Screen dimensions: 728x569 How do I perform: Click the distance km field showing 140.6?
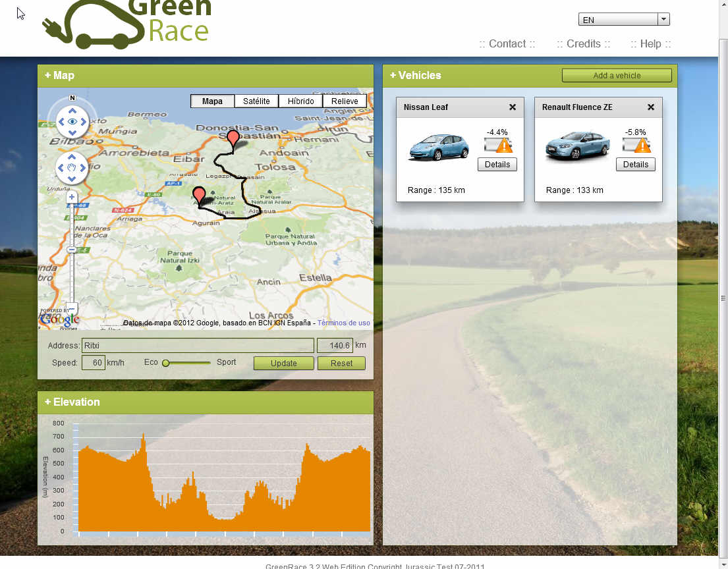[x=335, y=345]
